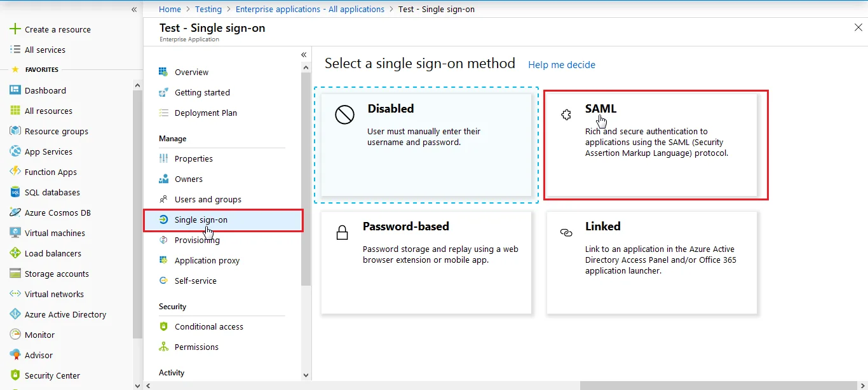Collapse the left favorites sidebar
This screenshot has height=390, width=868.
(133, 10)
